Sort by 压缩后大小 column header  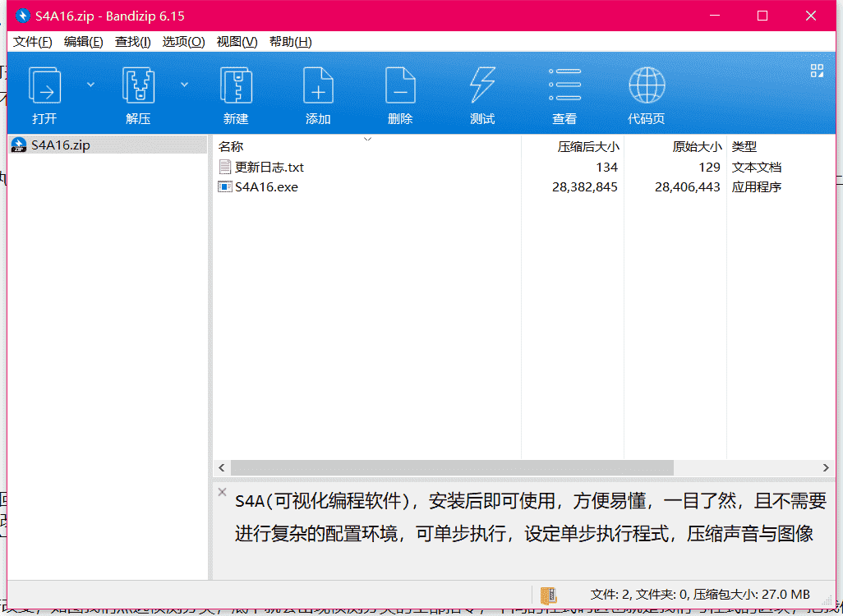tap(573, 146)
